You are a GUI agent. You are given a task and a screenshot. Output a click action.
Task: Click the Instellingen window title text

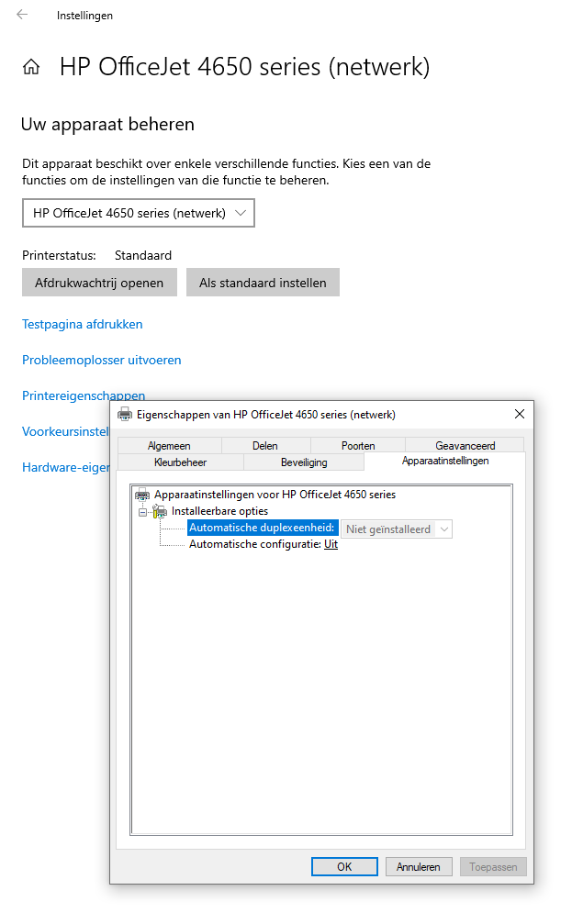84,16
